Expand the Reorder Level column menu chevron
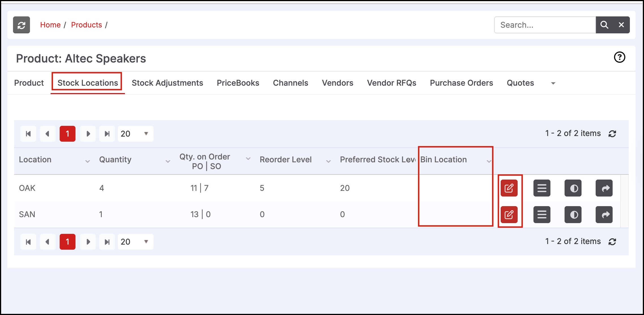Viewport: 644px width, 315px height. click(x=329, y=161)
